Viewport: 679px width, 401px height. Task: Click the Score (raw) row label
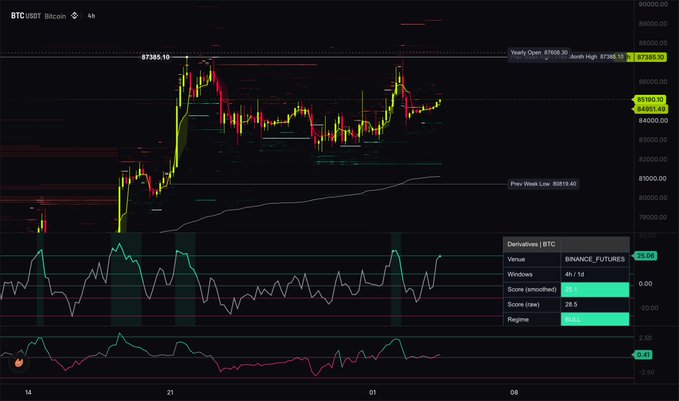pyautogui.click(x=523, y=304)
